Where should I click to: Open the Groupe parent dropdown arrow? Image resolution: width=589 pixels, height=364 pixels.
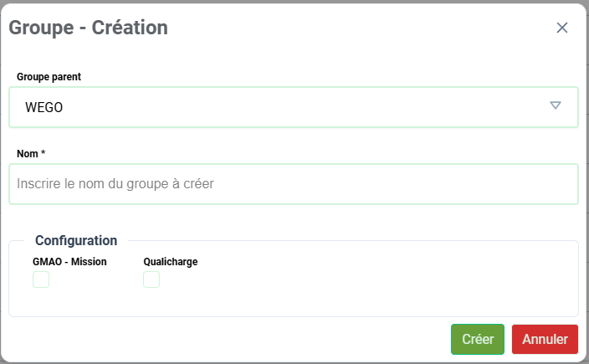(x=555, y=105)
